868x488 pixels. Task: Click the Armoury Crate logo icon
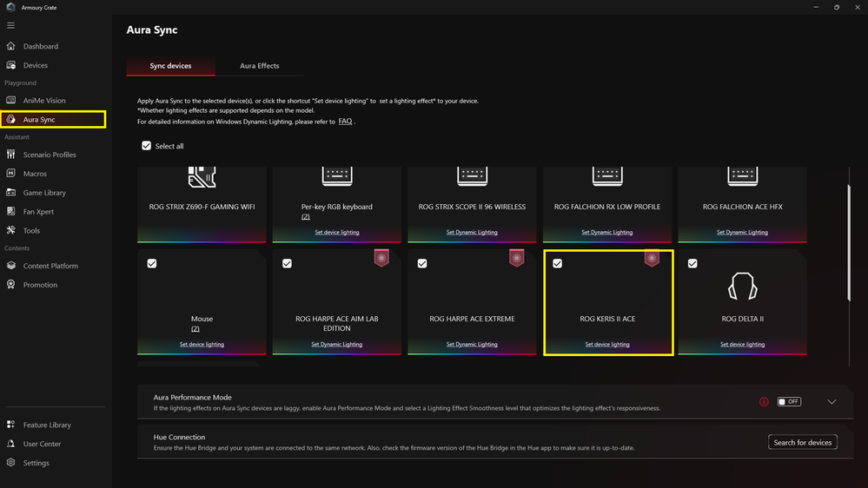point(10,7)
